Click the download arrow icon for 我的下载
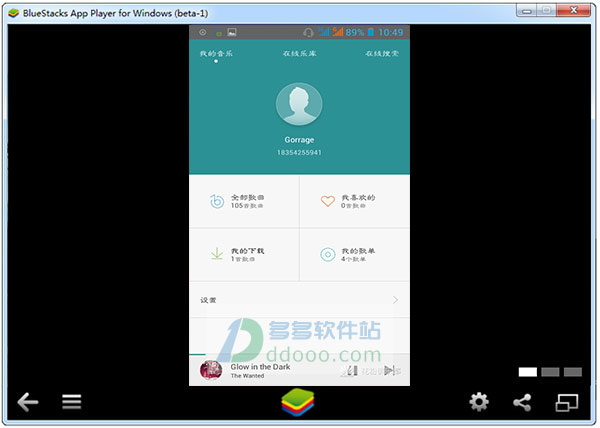Image resolution: width=600 pixels, height=428 pixels. coord(217,254)
